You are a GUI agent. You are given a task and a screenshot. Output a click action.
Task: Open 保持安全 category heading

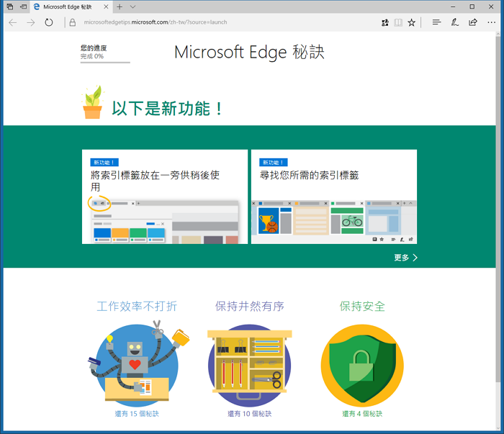coord(362,306)
